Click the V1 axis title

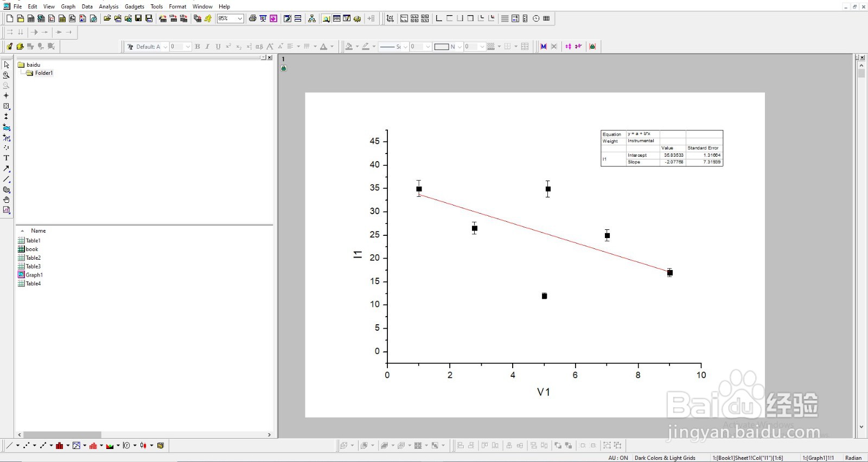click(544, 392)
